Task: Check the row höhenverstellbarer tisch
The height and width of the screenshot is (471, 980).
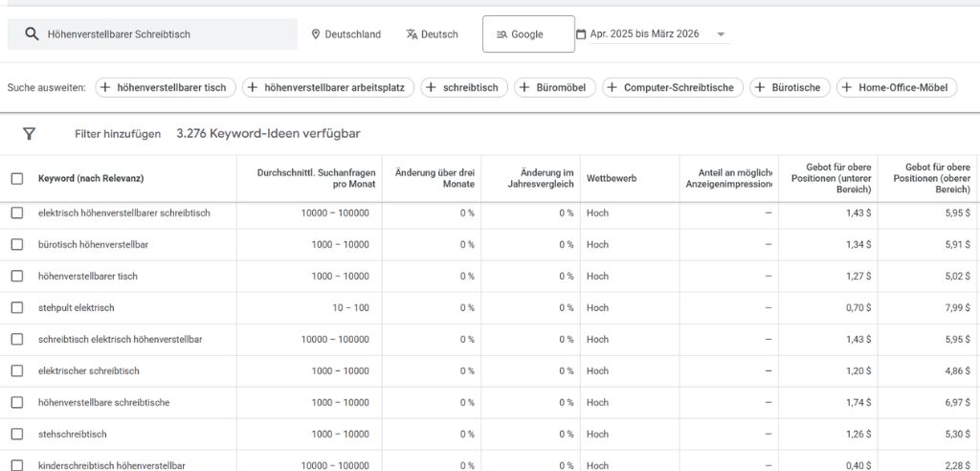Action: coord(17,276)
